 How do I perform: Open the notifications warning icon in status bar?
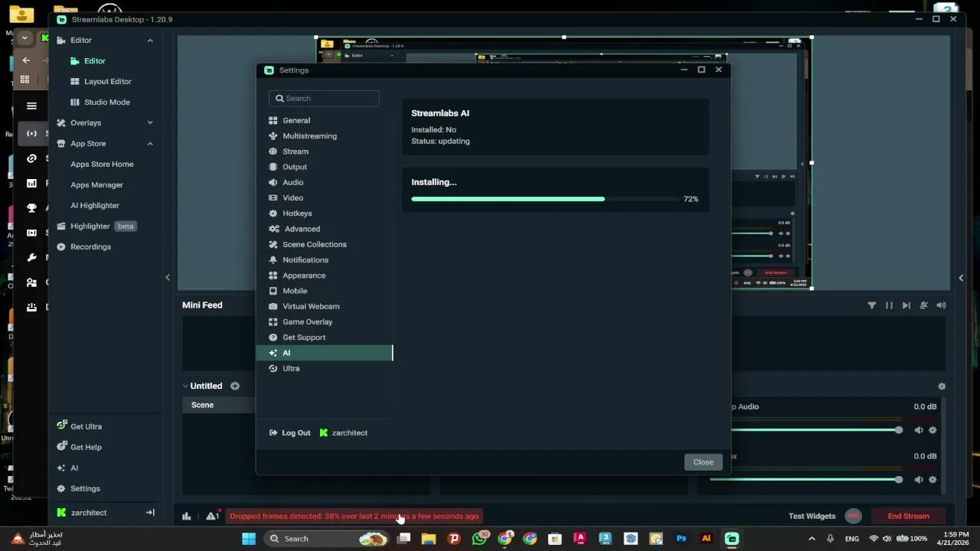[x=212, y=517]
